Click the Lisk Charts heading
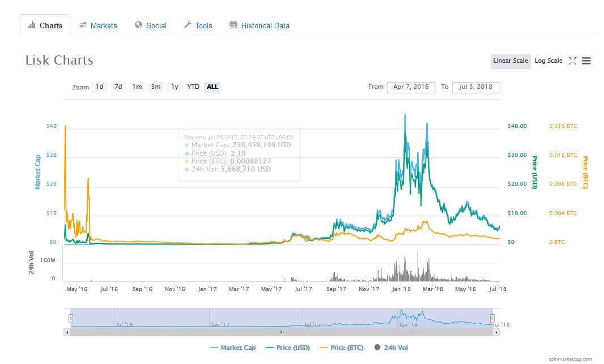This screenshot has width=604, height=364. [59, 60]
